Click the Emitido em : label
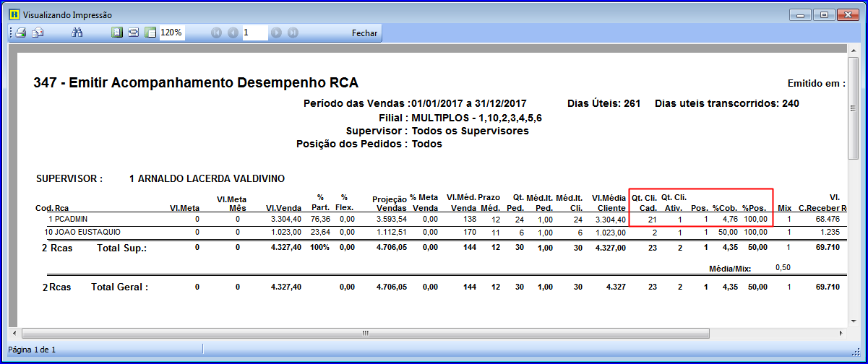 816,84
